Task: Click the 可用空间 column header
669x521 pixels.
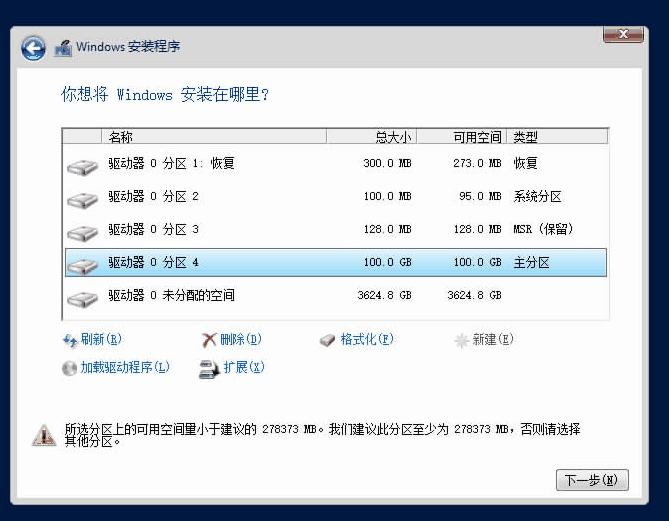Action: click(461, 137)
